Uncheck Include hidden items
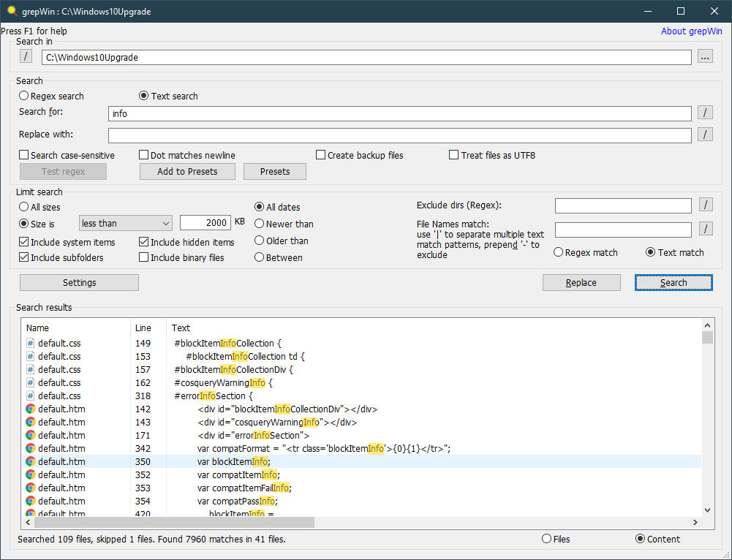This screenshot has height=560, width=732. (x=186, y=242)
